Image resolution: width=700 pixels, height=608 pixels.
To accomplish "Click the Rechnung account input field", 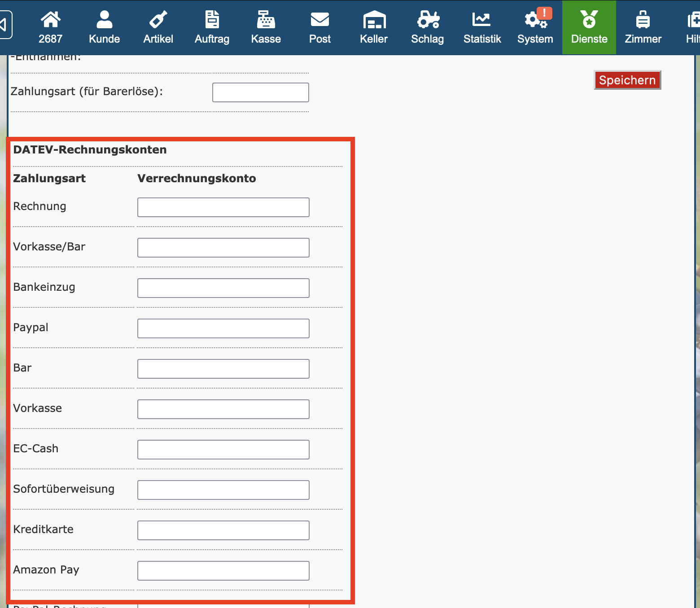I will pyautogui.click(x=223, y=207).
